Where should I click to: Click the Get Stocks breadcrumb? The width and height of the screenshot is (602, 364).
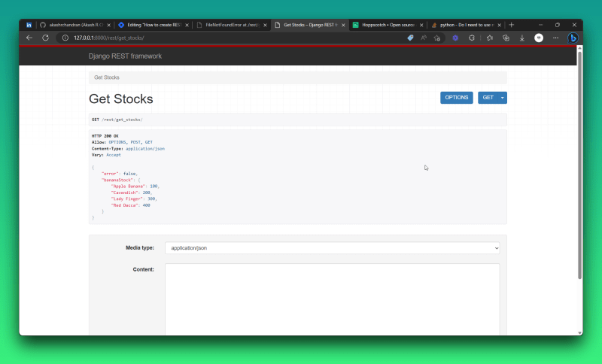[107, 77]
